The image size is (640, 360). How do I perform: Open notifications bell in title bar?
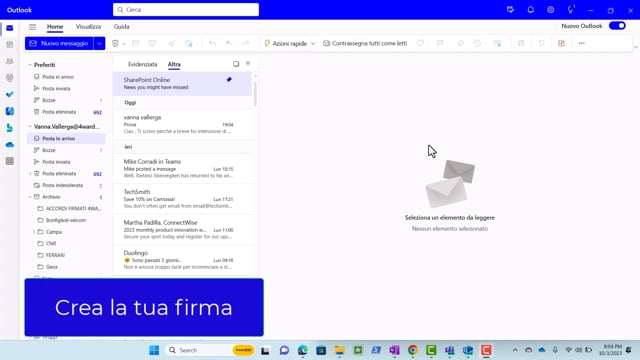(531, 10)
